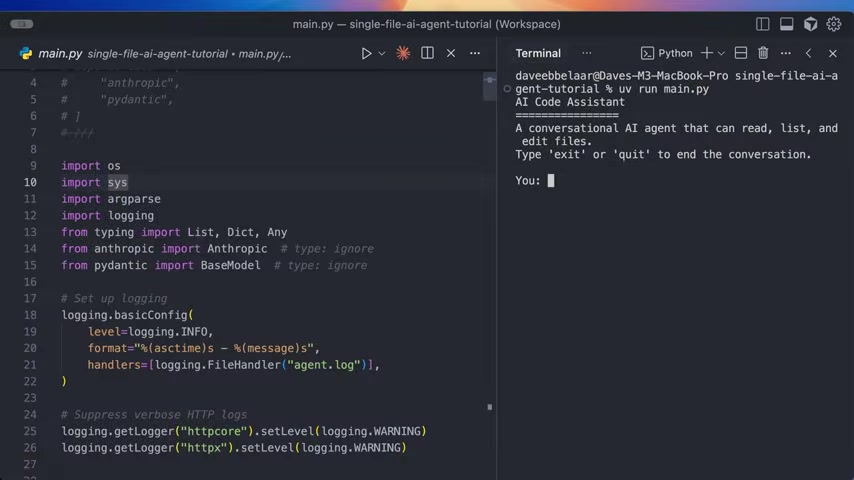Open editor more actions ellipsis
The width and height of the screenshot is (854, 480).
point(475,53)
